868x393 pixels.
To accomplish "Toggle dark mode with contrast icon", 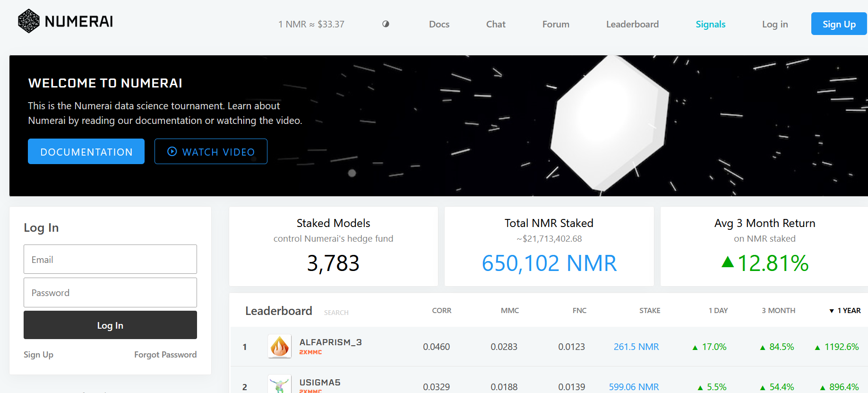I will 386,24.
